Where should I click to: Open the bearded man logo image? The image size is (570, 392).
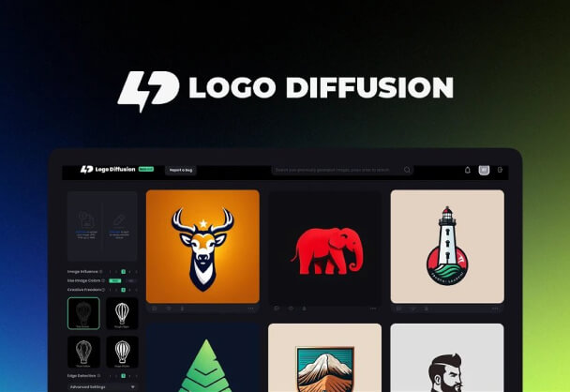447,358
